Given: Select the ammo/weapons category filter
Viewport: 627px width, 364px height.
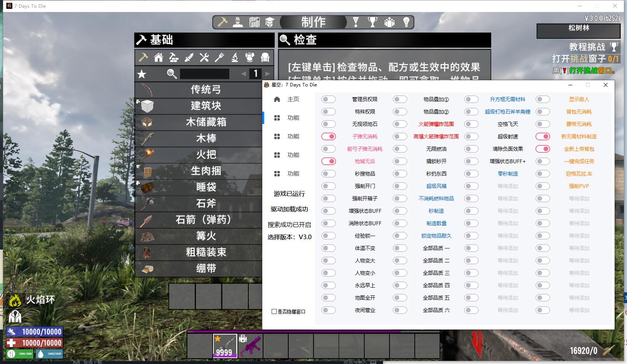Looking at the screenshot, I should click(189, 58).
